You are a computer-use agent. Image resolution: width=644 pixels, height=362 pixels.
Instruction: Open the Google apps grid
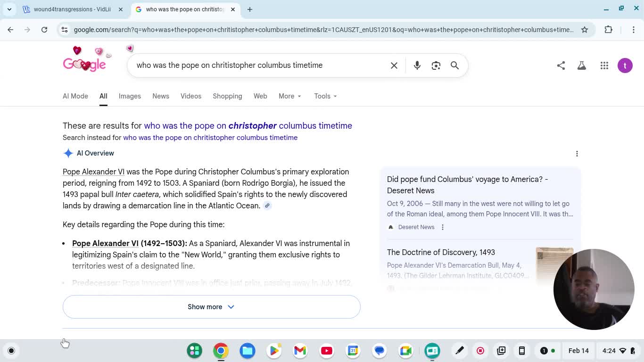pos(604,66)
